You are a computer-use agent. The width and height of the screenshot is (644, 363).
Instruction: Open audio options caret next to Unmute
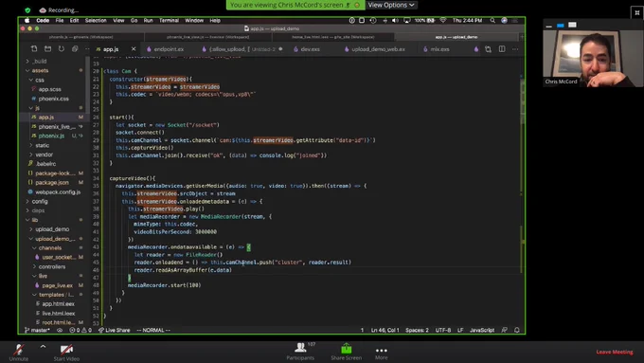click(43, 347)
